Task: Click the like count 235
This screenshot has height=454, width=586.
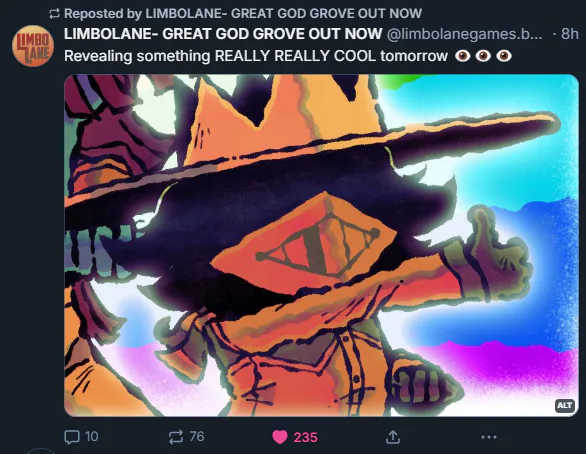Action: (305, 437)
